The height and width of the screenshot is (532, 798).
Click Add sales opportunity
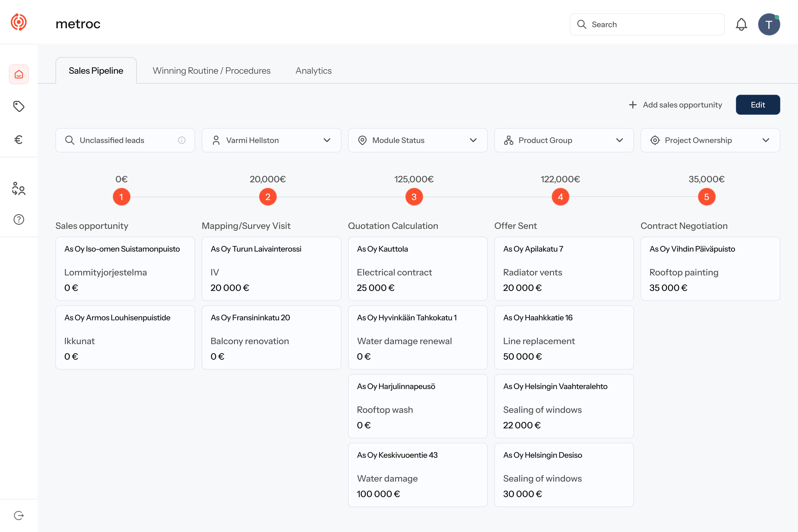coord(675,105)
